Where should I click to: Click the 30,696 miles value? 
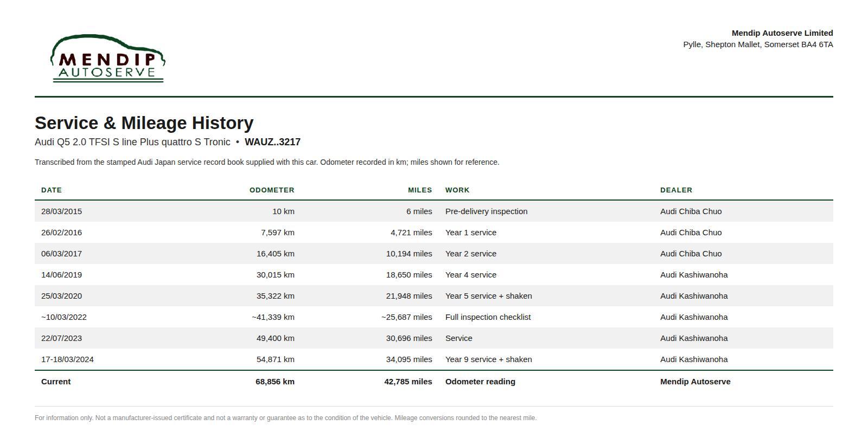point(409,338)
